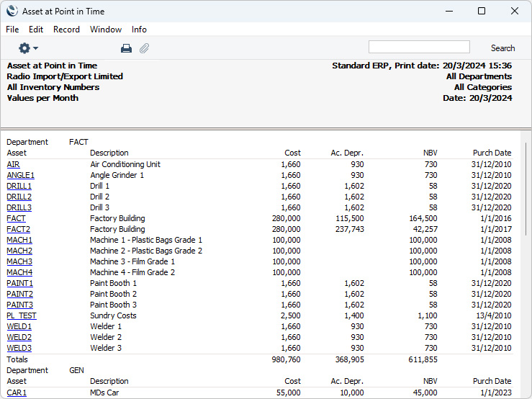Click FACT totals cost value 980,760
Viewport: 532px width, 399px height.
point(286,359)
